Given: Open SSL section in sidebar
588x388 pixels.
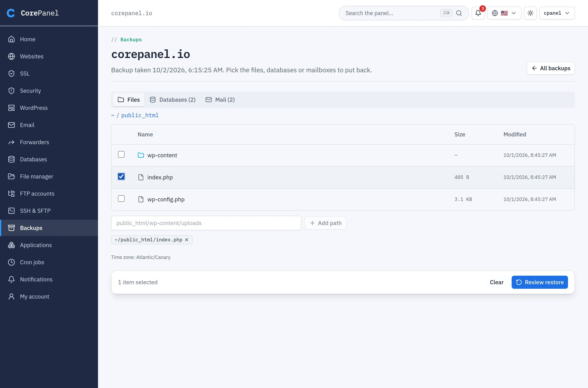Looking at the screenshot, I should point(49,74).
